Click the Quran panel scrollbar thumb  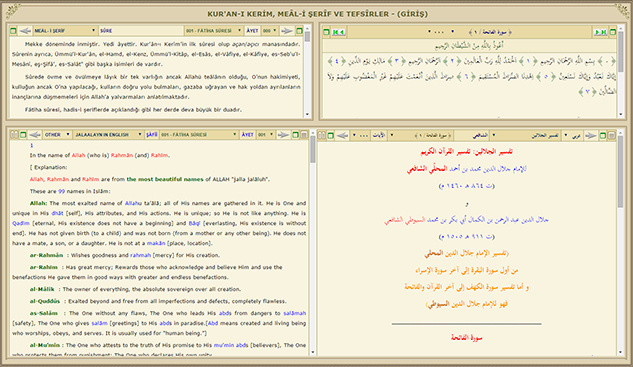point(620,51)
